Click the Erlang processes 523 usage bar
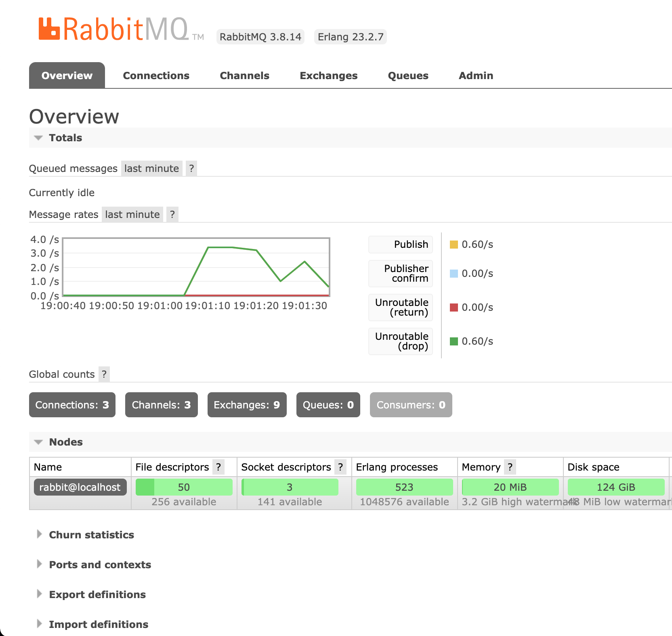672x636 pixels. pyautogui.click(x=405, y=487)
